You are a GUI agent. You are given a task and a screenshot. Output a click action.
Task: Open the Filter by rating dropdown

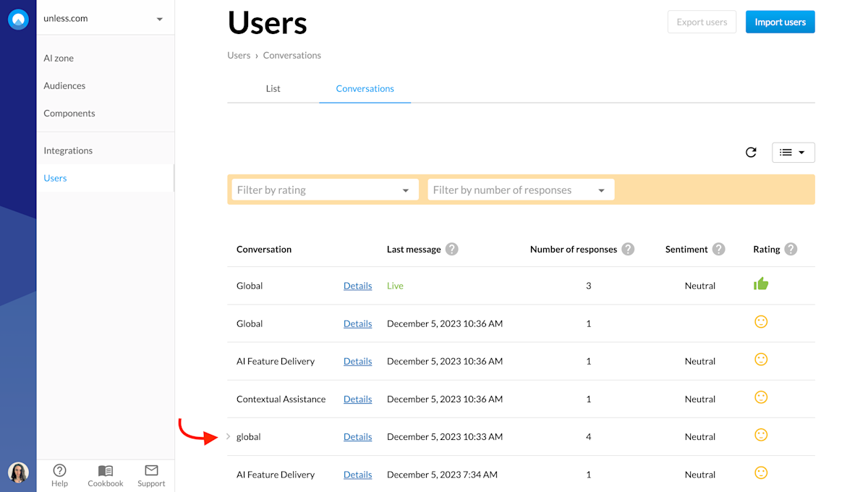[325, 190]
